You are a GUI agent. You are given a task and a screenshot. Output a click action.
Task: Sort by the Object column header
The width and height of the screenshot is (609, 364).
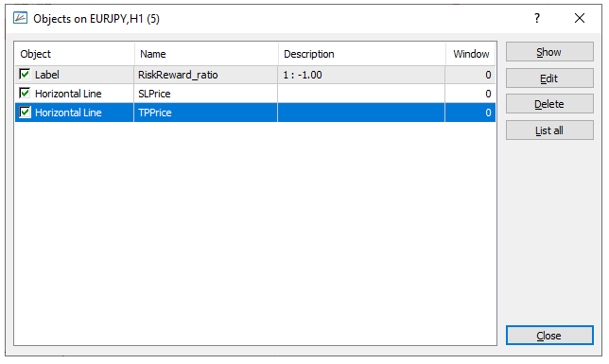click(75, 54)
